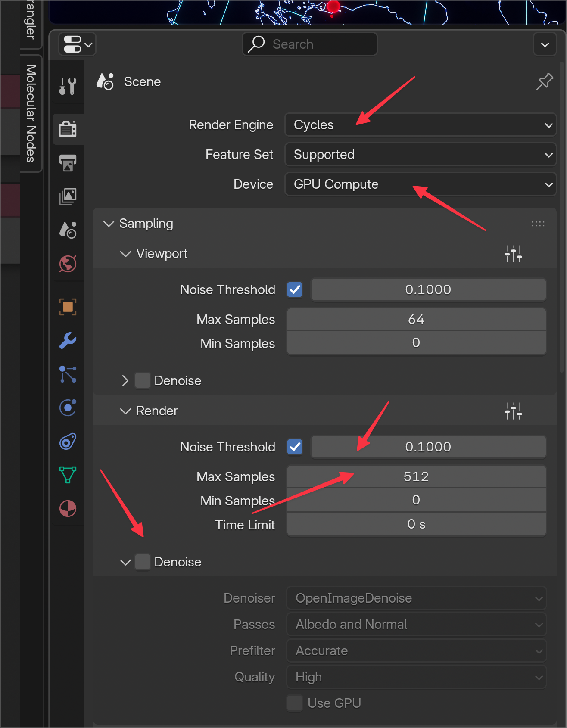567x728 pixels.
Task: Open the Modifiers wrench tab
Action: (x=68, y=340)
